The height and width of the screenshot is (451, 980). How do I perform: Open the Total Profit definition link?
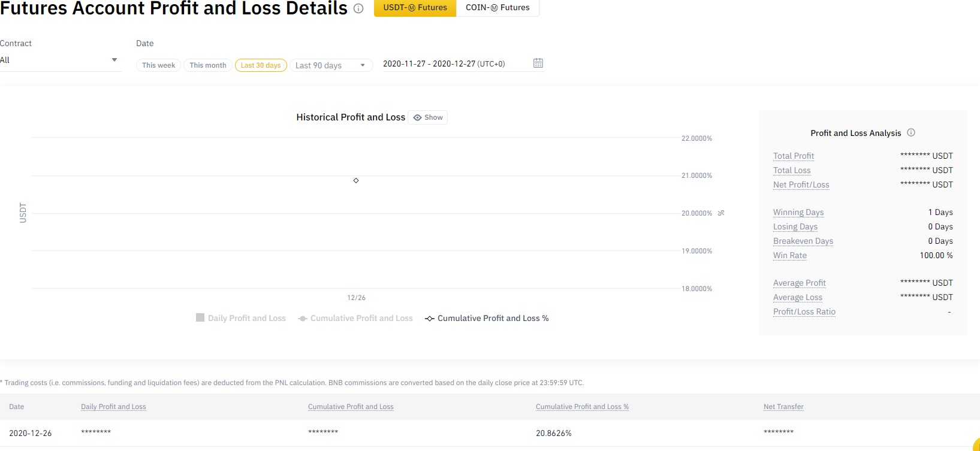(794, 156)
